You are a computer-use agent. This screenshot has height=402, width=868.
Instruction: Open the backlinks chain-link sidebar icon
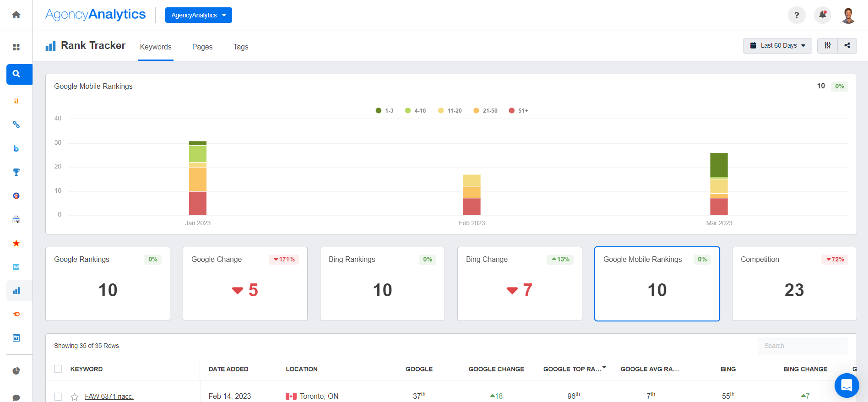16,125
